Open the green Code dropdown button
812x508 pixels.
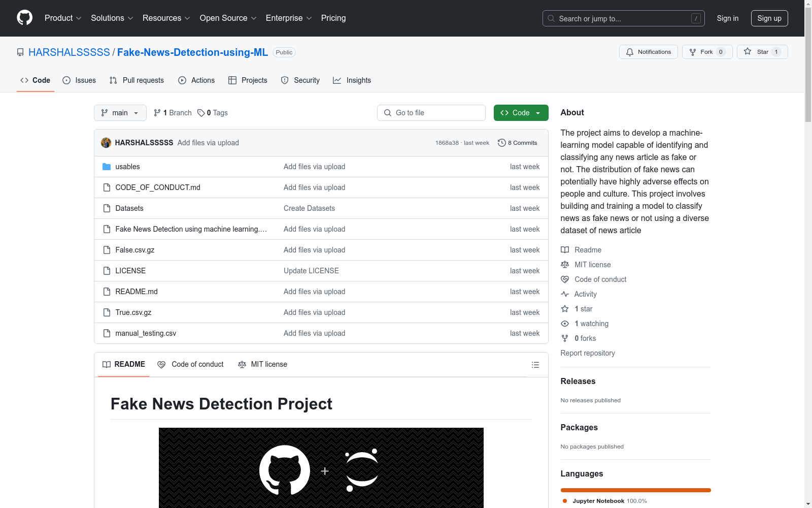pyautogui.click(x=521, y=113)
